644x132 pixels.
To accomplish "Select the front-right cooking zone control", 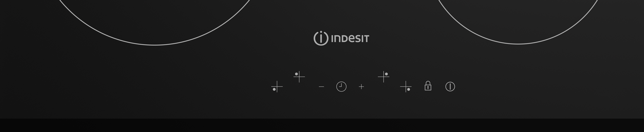I will [406, 86].
